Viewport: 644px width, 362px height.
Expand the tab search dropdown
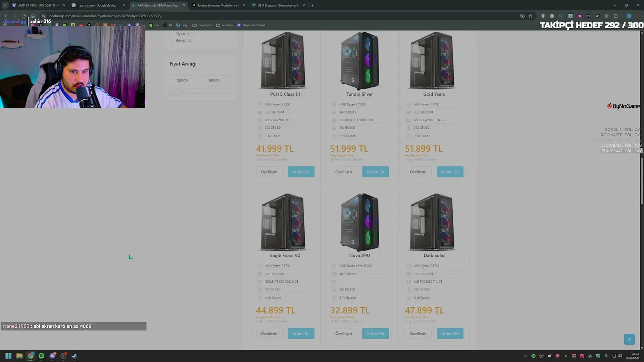[4, 5]
